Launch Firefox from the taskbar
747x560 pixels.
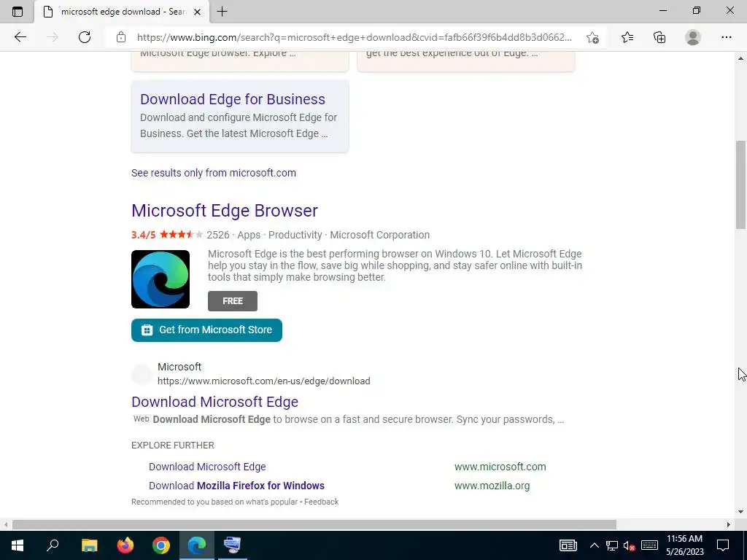click(x=125, y=545)
